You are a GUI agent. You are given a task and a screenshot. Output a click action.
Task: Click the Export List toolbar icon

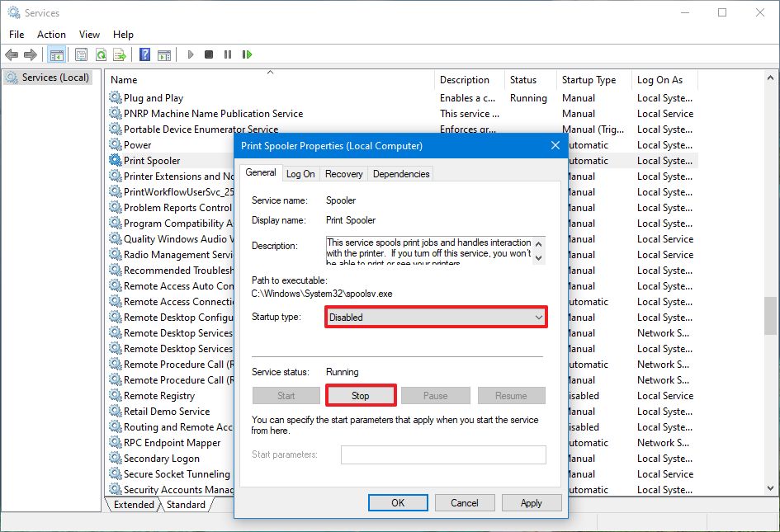click(x=120, y=54)
